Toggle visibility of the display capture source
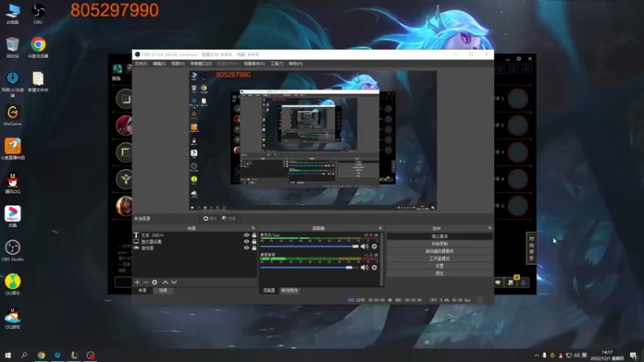The height and width of the screenshot is (362, 644). (x=246, y=241)
